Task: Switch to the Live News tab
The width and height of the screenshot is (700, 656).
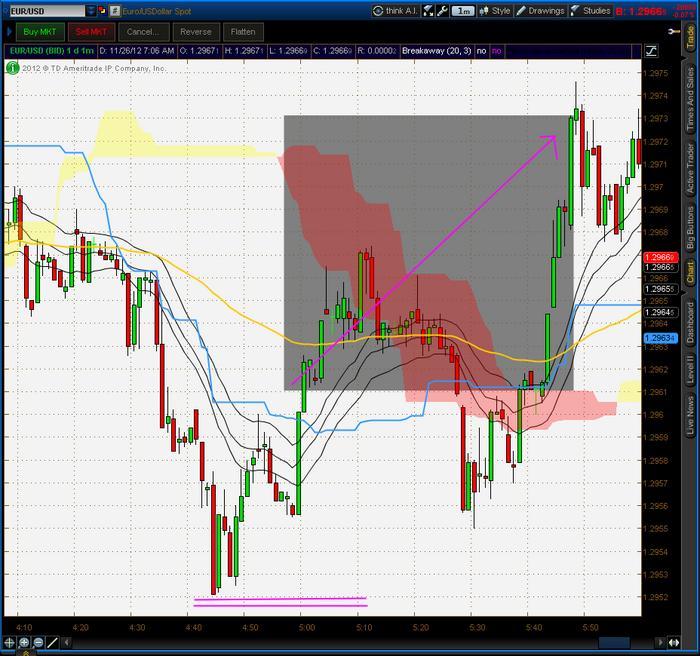Action: tap(691, 415)
